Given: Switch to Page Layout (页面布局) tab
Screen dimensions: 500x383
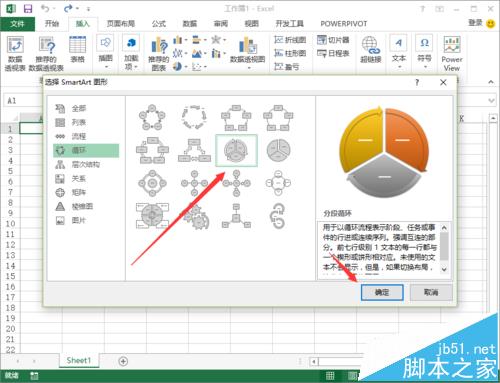Looking at the screenshot, I should (x=121, y=24).
